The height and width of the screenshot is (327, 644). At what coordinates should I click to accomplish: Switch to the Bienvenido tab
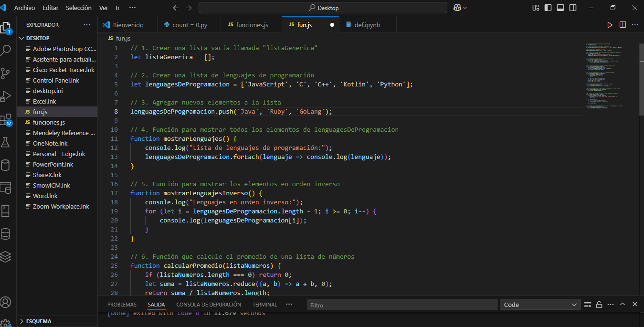tap(127, 25)
